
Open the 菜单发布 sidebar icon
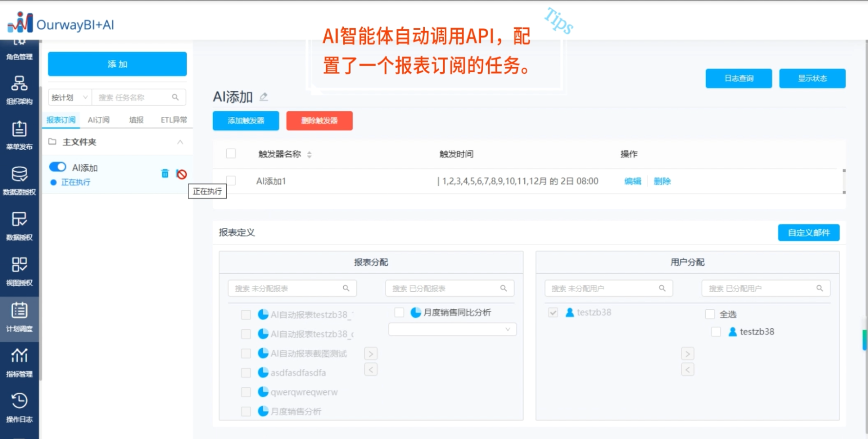19,135
